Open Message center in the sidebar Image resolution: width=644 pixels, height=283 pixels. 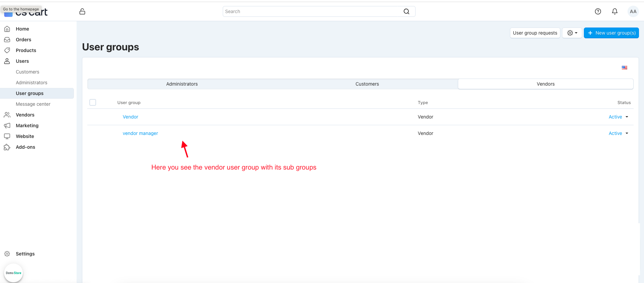coord(33,104)
